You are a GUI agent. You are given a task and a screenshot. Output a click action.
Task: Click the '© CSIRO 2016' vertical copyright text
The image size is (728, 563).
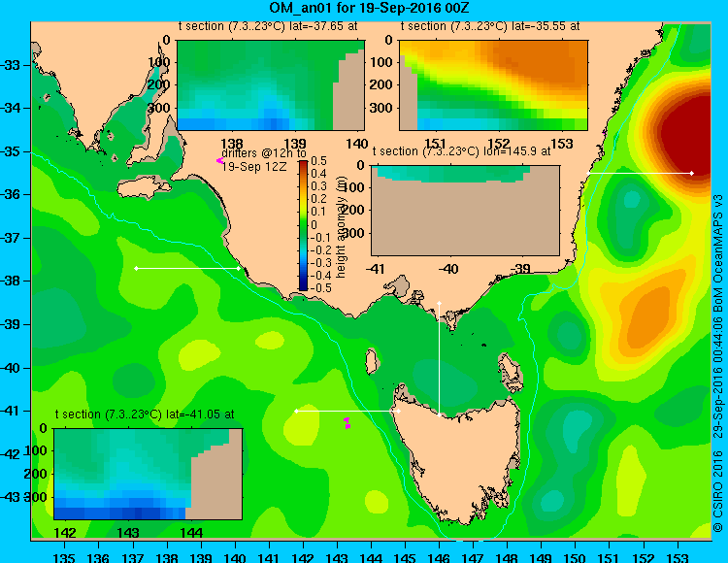(718, 491)
